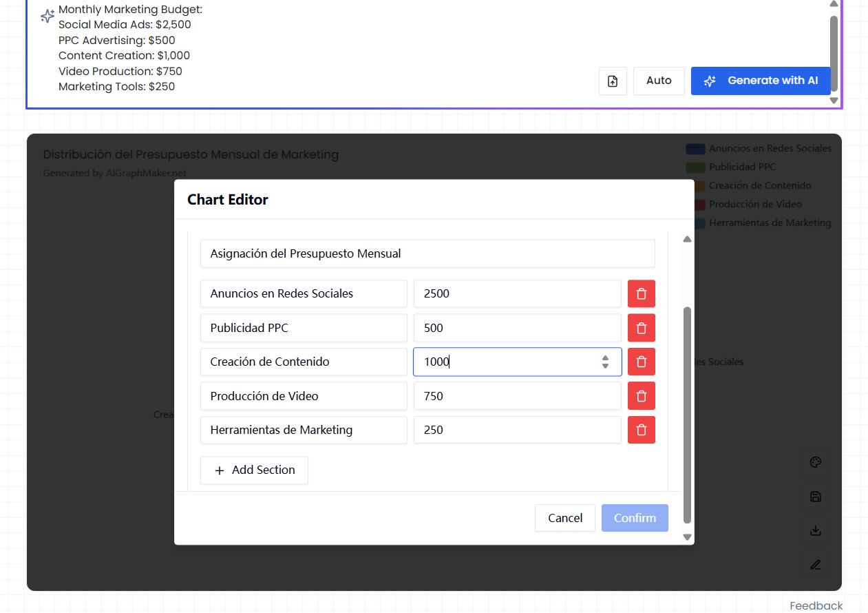868x613 pixels.
Task: Click the save chart icon
Action: tap(816, 497)
